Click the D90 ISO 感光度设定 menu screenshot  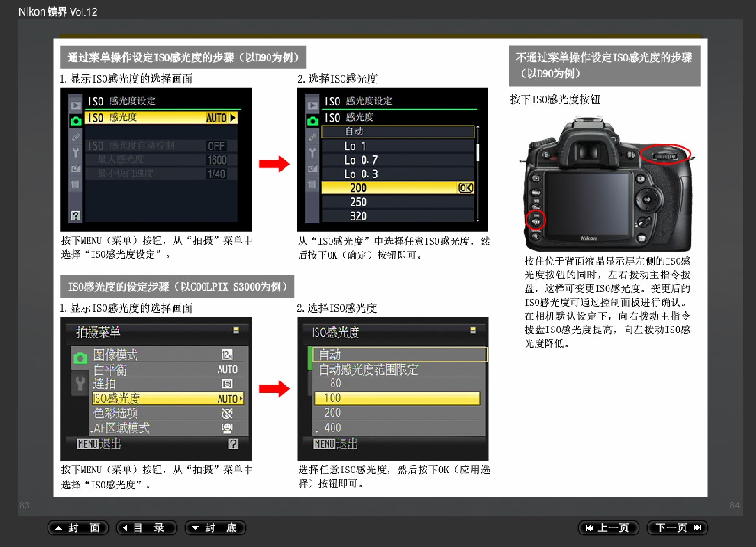coord(156,160)
